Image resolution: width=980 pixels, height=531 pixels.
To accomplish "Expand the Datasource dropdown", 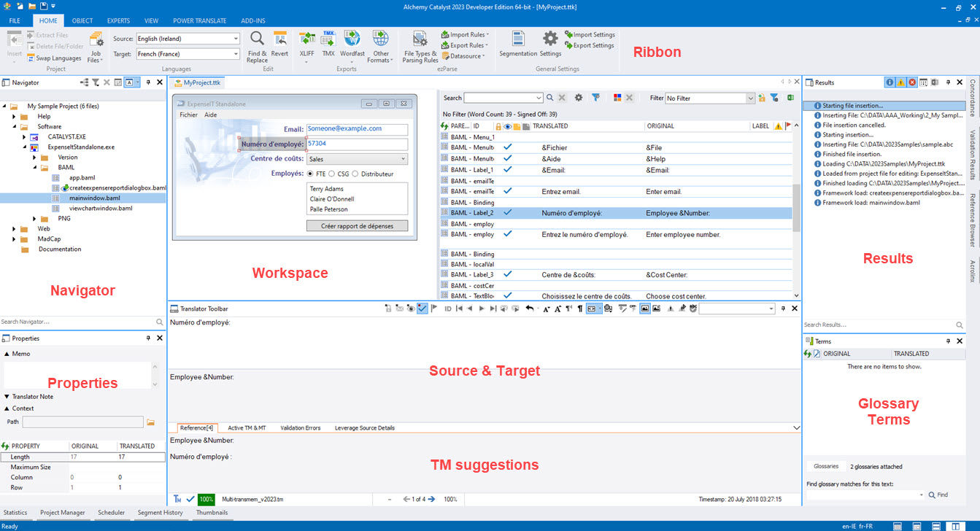I will click(x=463, y=56).
